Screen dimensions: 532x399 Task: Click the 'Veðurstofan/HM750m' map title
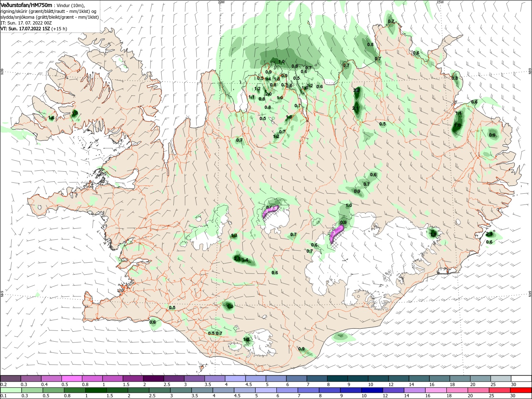pos(26,5)
